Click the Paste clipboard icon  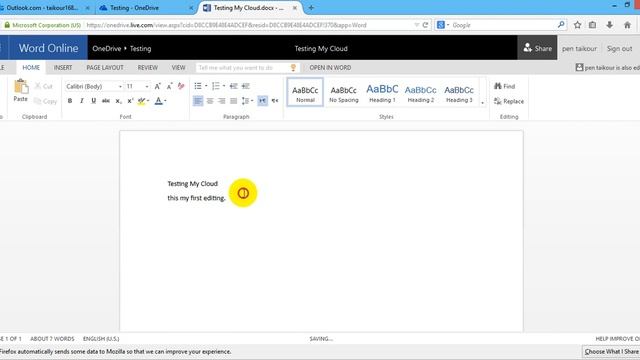click(20, 87)
